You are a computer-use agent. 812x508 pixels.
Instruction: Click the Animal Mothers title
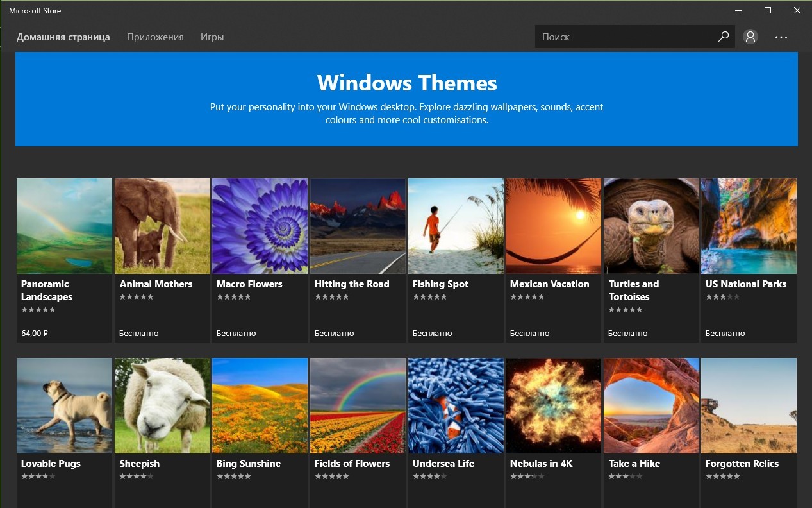click(x=156, y=284)
